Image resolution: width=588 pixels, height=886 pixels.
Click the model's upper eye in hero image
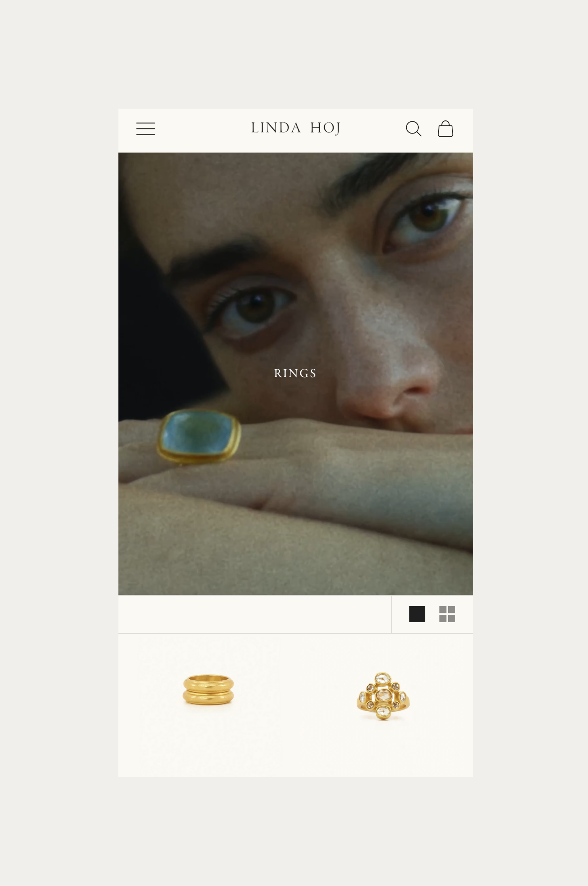pyautogui.click(x=426, y=220)
